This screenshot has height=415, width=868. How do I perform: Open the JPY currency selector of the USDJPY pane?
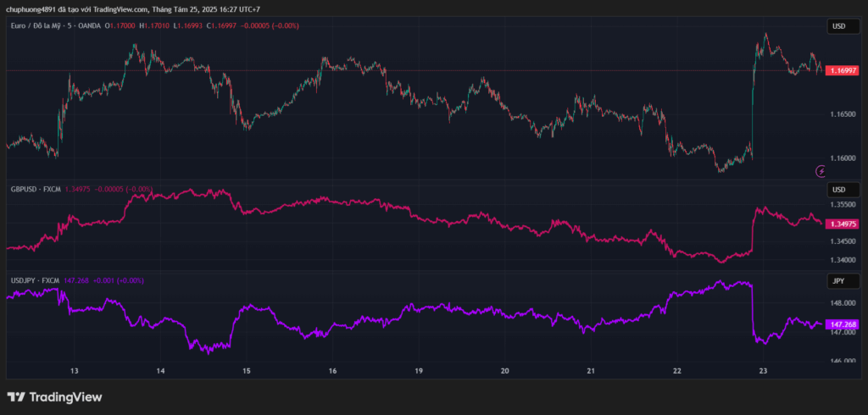[843, 281]
